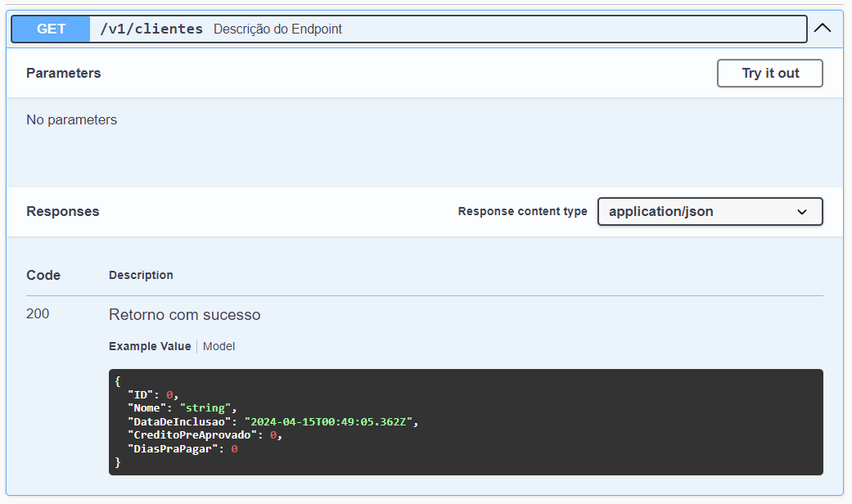Click the collapse arrow at panel top right

tap(823, 27)
